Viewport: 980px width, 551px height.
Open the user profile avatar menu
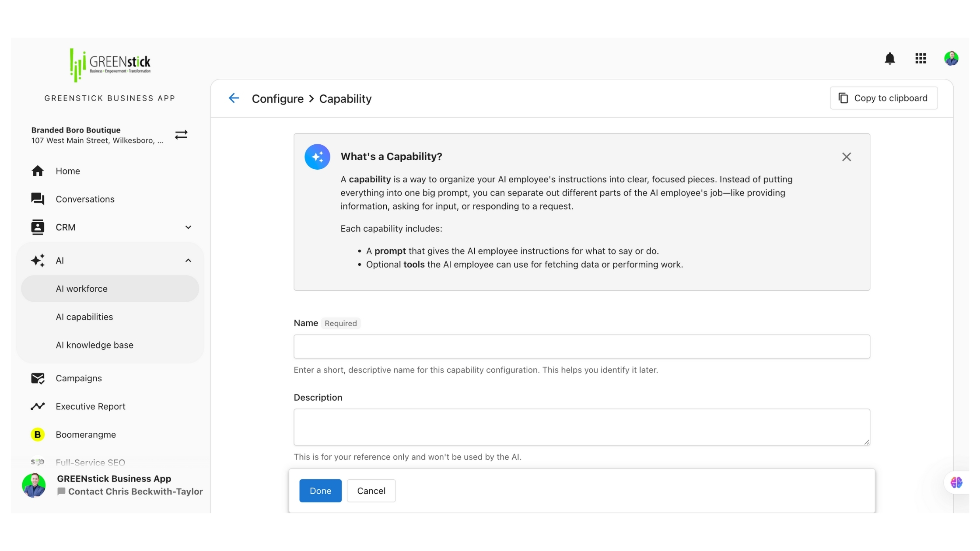point(951,59)
